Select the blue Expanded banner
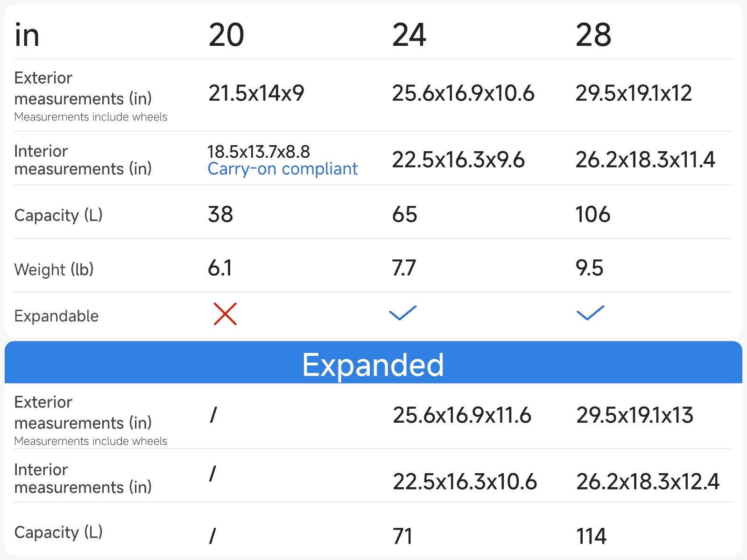The height and width of the screenshot is (560, 747). 373,364
